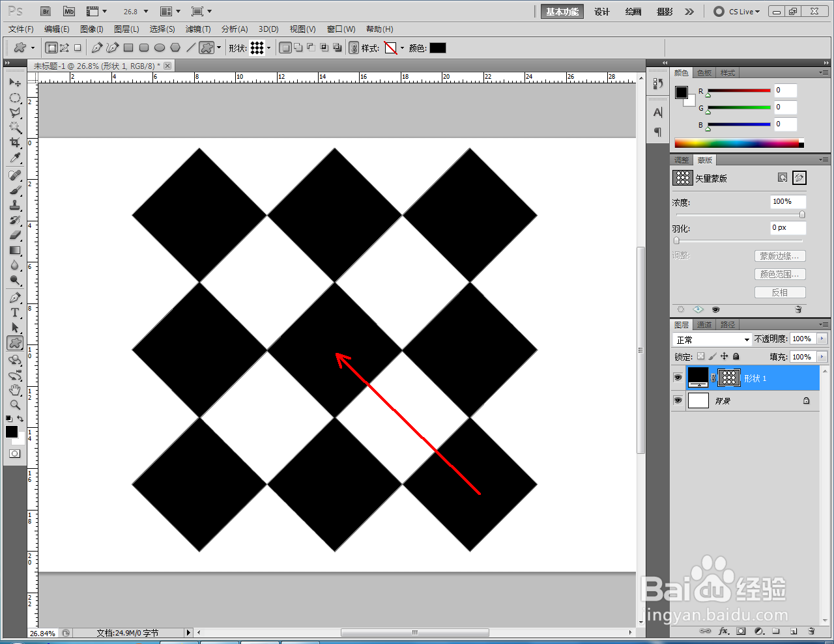Switch to the 通道 tab
834x644 pixels.
(704, 325)
